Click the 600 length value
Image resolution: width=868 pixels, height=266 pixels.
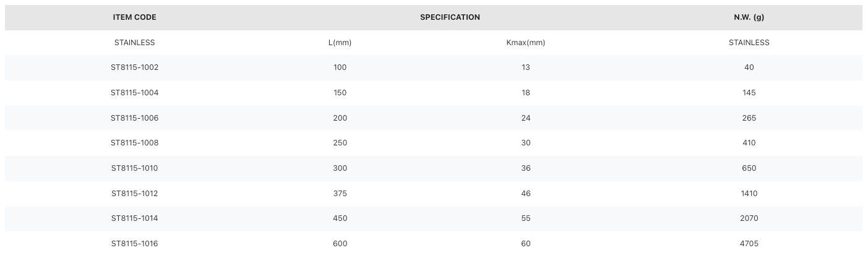point(340,244)
